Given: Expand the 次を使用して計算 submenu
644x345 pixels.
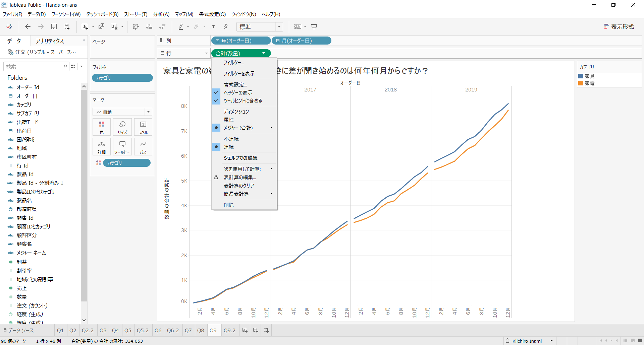Looking at the screenshot, I should pos(244,169).
